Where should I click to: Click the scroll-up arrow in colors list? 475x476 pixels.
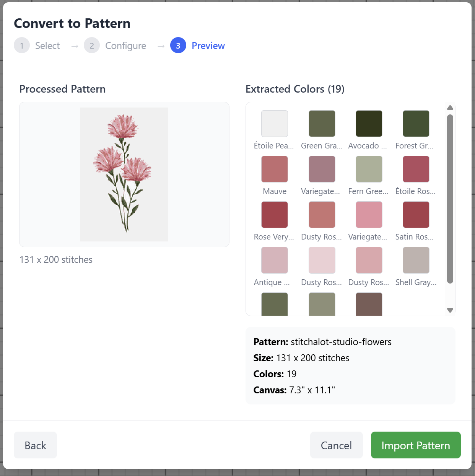450,108
